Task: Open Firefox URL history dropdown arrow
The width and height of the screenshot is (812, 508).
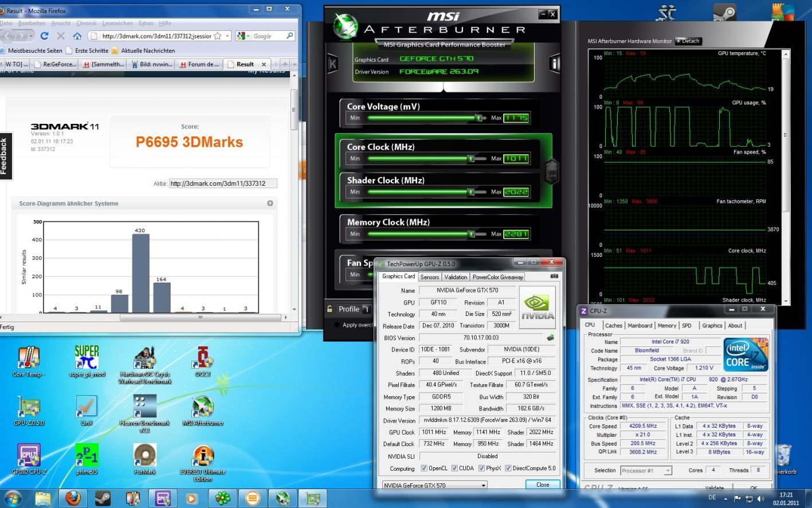Action: point(227,36)
